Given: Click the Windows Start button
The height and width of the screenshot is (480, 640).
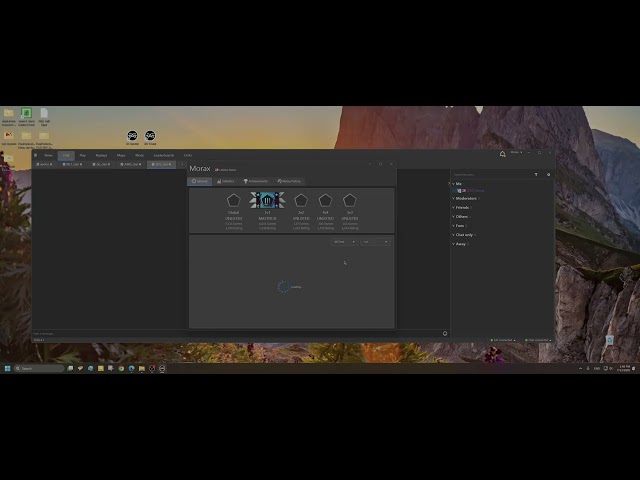Looking at the screenshot, I should tap(7, 368).
